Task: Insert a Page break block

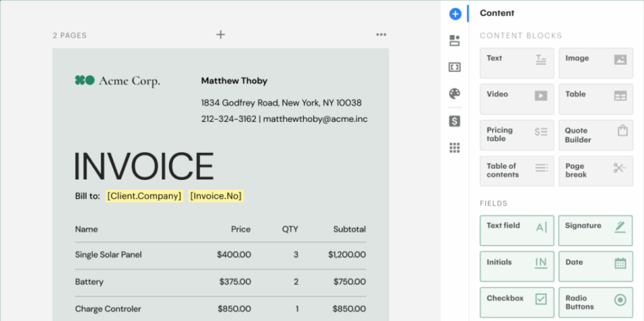Action: (595, 171)
